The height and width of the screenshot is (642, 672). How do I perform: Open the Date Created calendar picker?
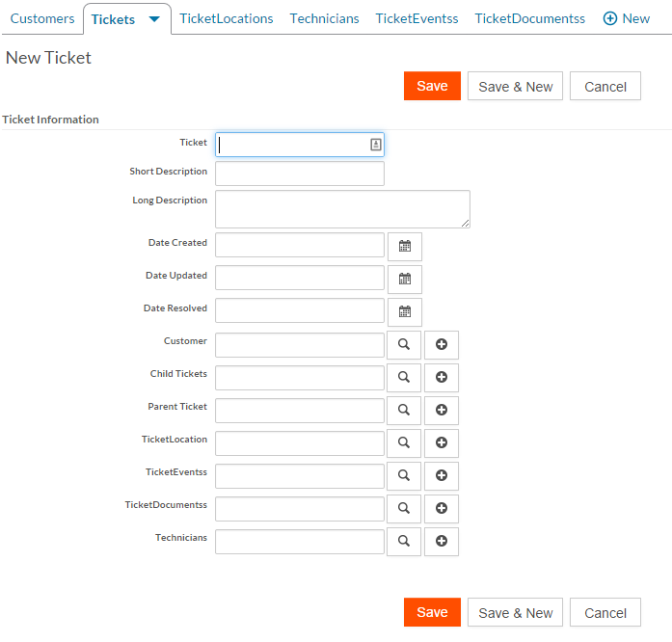[x=404, y=246]
